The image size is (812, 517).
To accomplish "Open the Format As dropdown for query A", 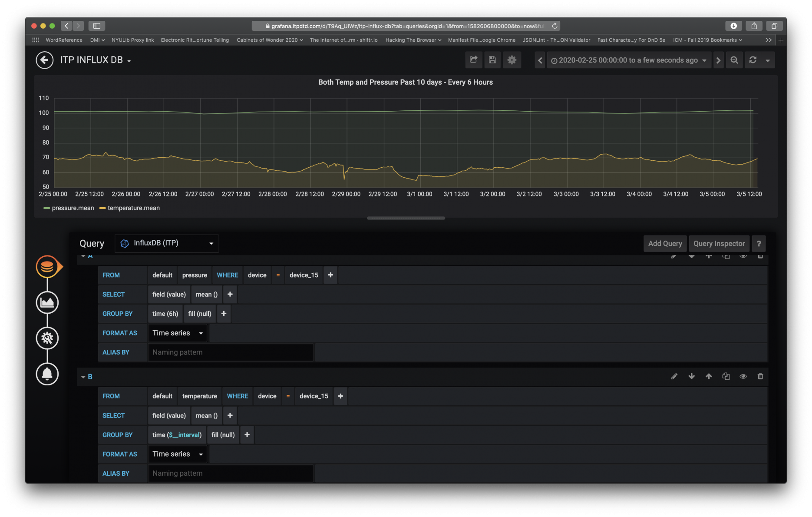I will pos(178,333).
